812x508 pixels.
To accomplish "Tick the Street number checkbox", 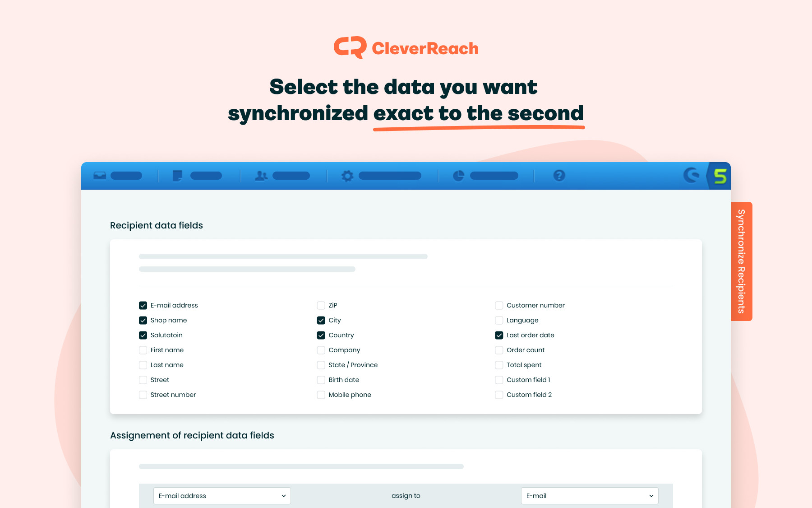I will coord(143,395).
